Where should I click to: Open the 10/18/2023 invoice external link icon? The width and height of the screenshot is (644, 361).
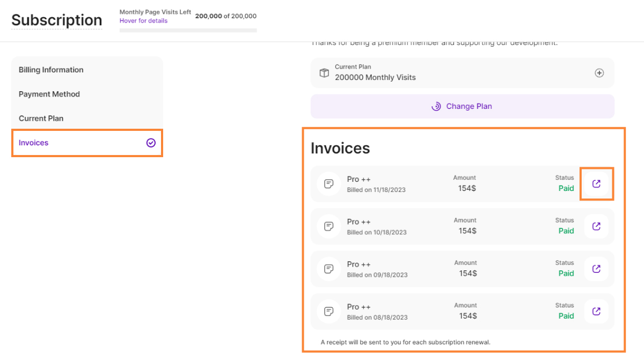(x=596, y=226)
